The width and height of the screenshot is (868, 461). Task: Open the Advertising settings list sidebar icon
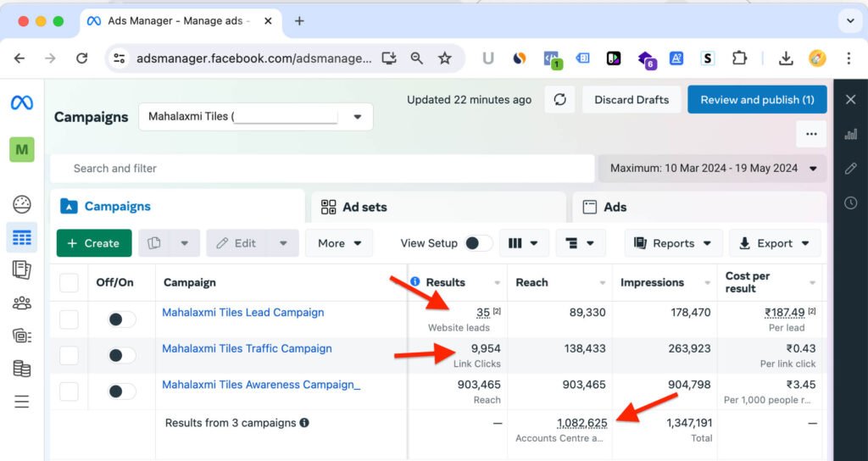tap(21, 336)
